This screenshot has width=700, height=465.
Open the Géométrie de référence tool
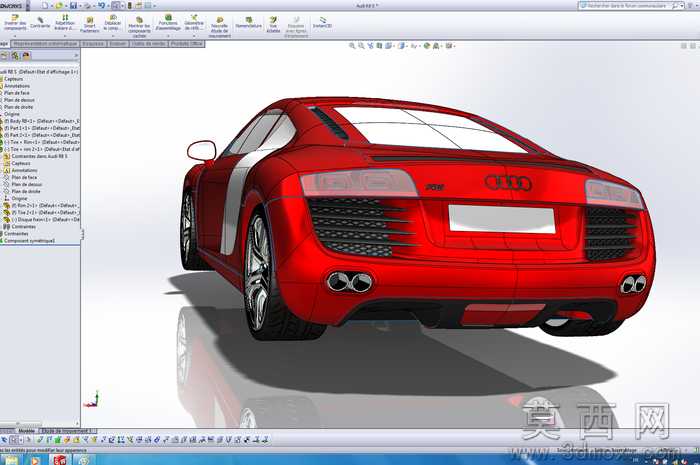coord(194,23)
